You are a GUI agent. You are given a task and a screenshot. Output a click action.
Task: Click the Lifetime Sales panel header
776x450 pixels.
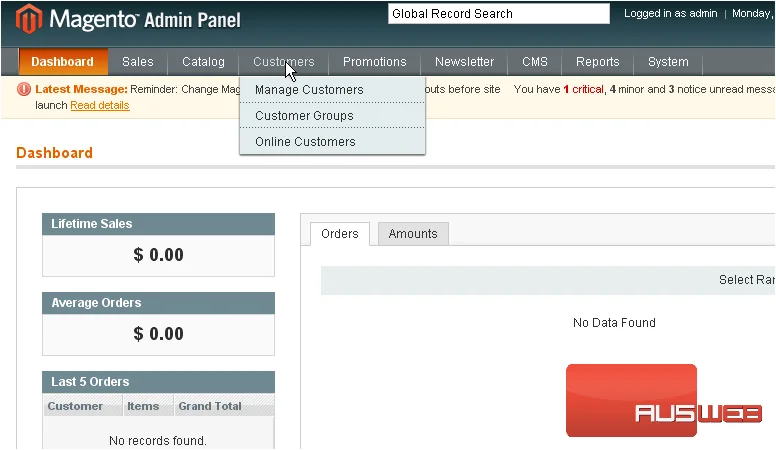[x=158, y=224]
